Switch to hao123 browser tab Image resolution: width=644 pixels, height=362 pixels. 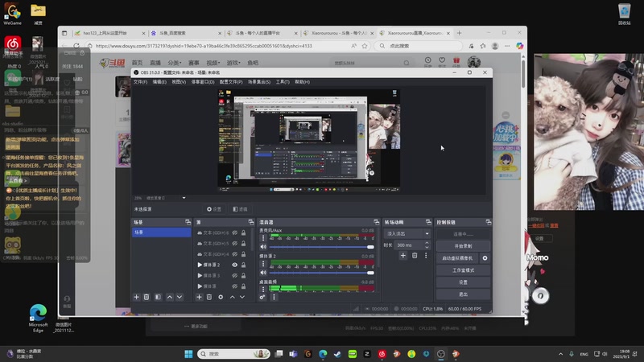[109, 33]
